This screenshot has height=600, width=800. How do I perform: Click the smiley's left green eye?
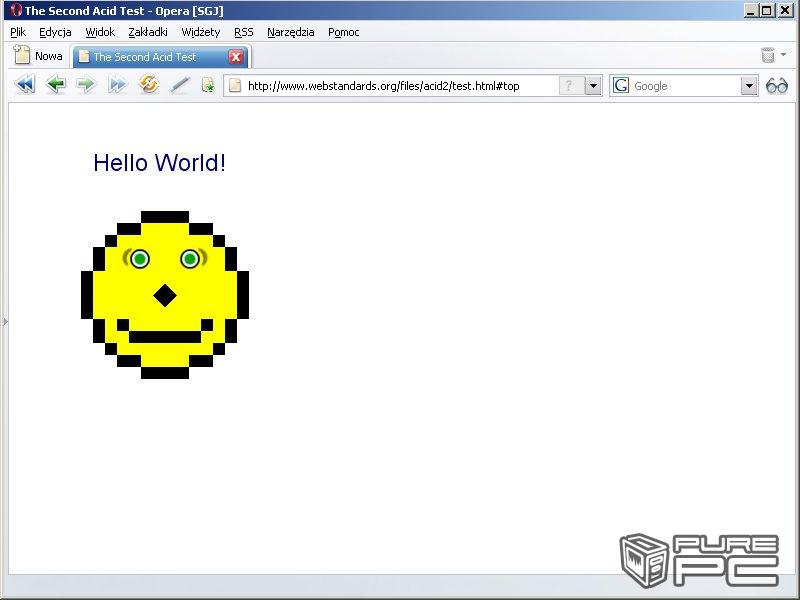pyautogui.click(x=139, y=259)
